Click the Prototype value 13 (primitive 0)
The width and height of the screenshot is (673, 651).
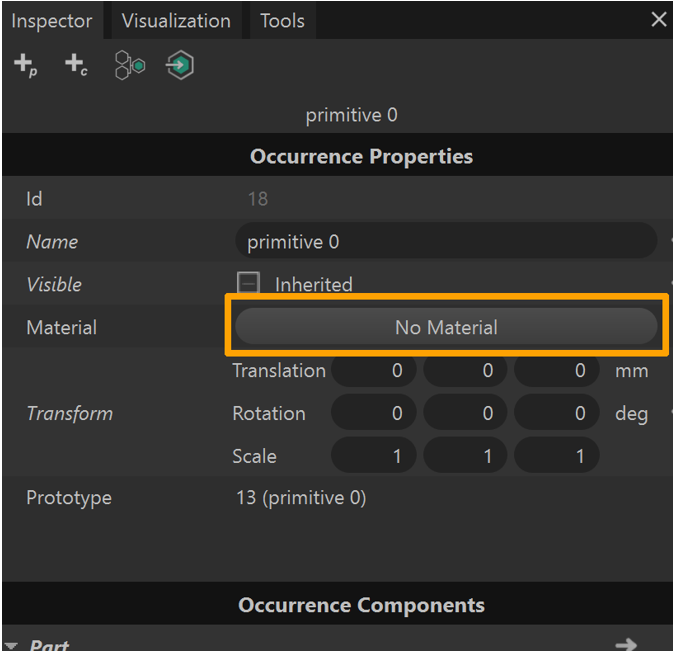[301, 498]
